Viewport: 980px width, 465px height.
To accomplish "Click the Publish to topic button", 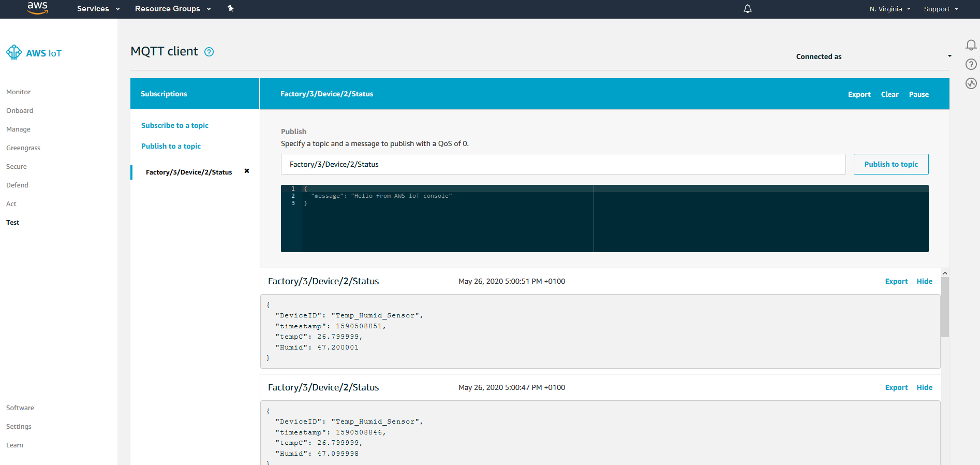I will pyautogui.click(x=891, y=164).
